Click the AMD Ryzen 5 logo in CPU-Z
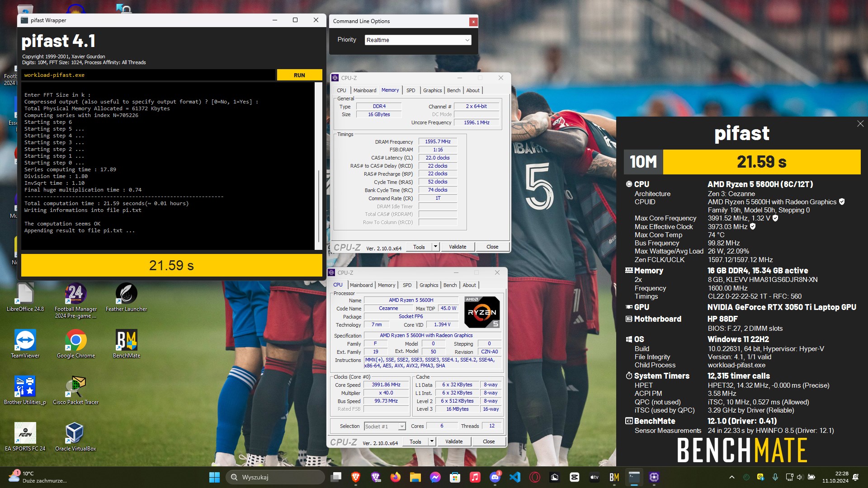The width and height of the screenshot is (868, 488). (x=482, y=312)
